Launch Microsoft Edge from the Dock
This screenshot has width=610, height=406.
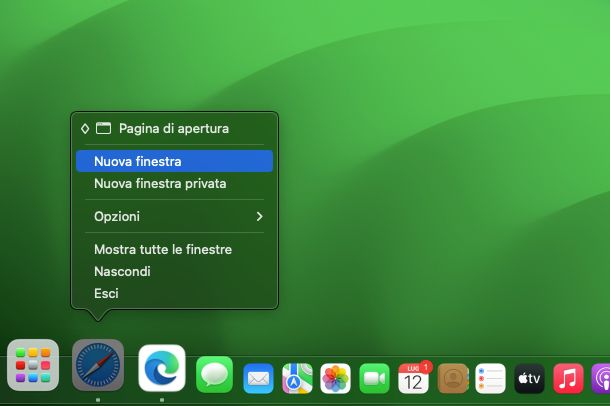click(x=162, y=368)
